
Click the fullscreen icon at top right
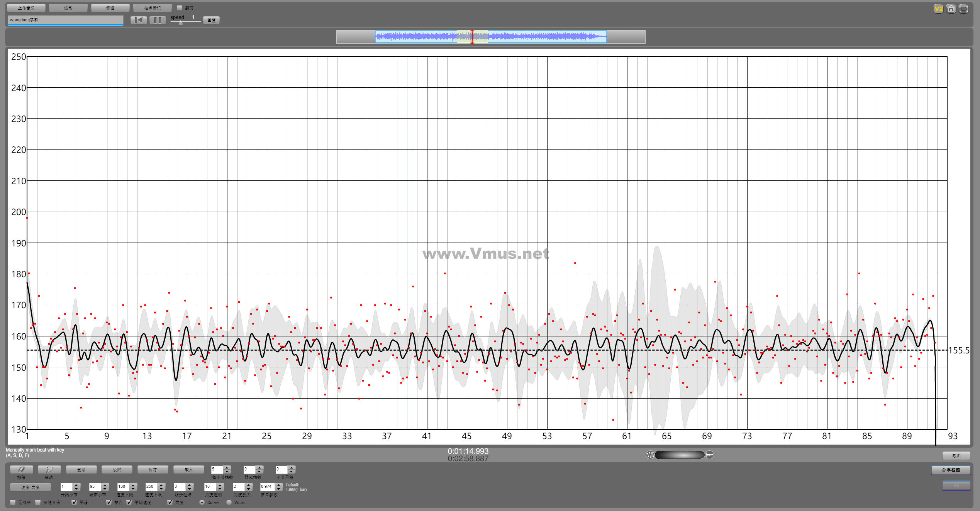click(x=964, y=8)
